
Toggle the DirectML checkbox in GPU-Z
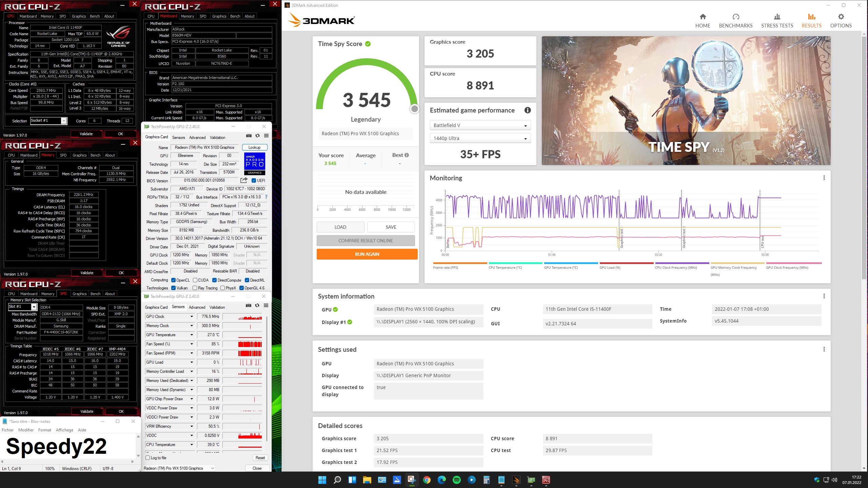(247, 280)
